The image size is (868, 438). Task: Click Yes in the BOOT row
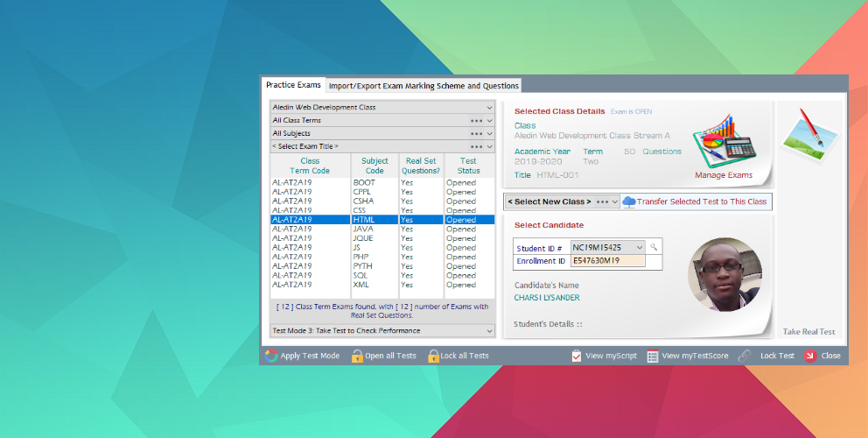[x=407, y=182]
